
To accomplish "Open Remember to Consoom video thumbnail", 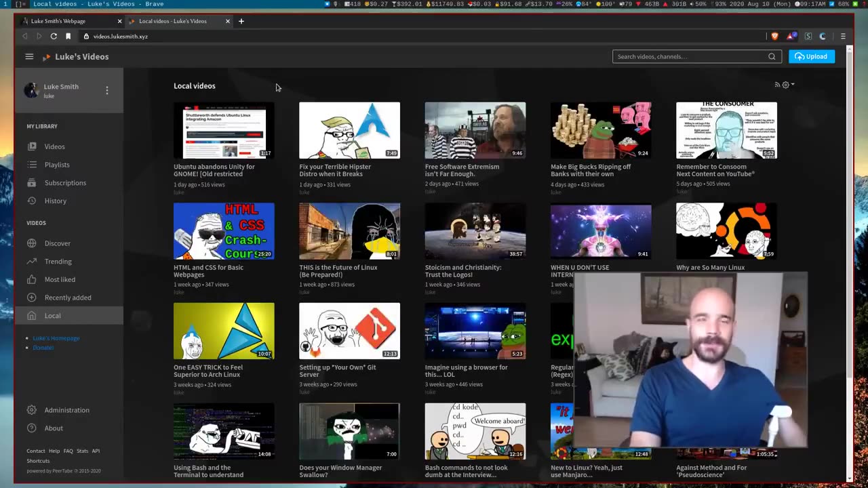I will point(726,130).
